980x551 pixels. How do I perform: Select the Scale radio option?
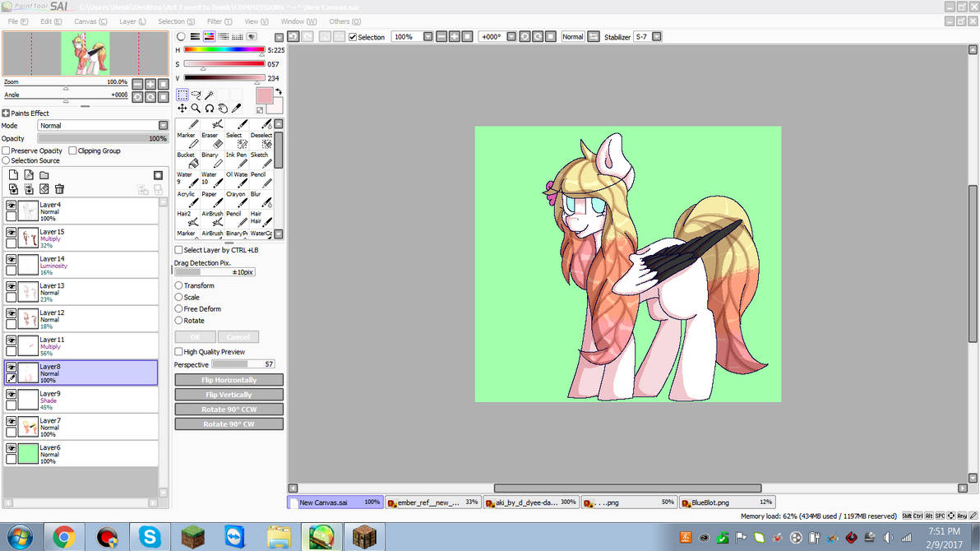point(178,297)
